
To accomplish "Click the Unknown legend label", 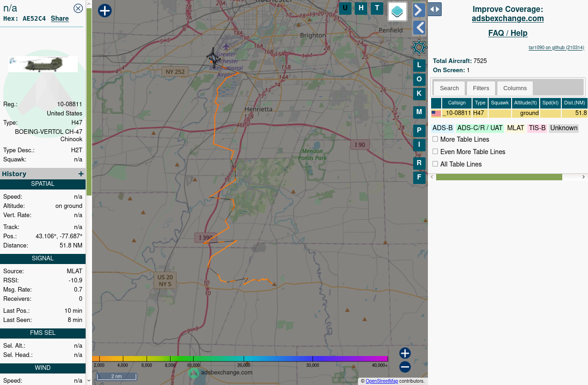I will [564, 128].
